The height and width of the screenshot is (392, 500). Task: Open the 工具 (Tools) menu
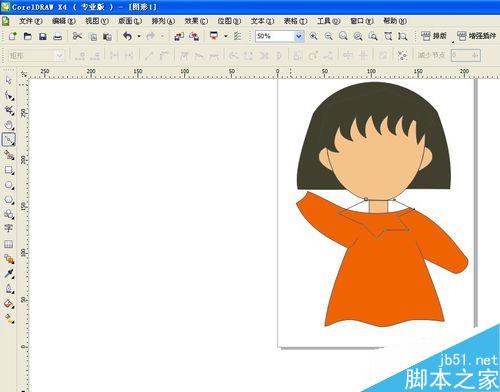[x=329, y=21]
